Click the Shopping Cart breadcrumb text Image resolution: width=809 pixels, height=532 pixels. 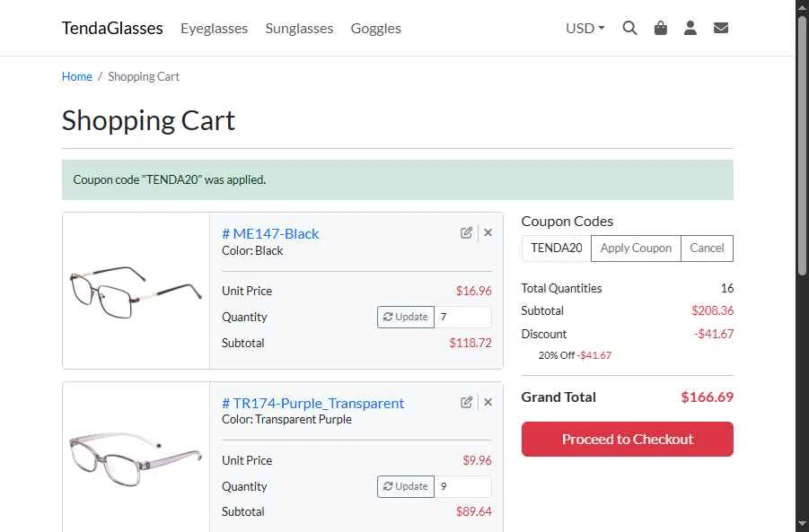(144, 76)
